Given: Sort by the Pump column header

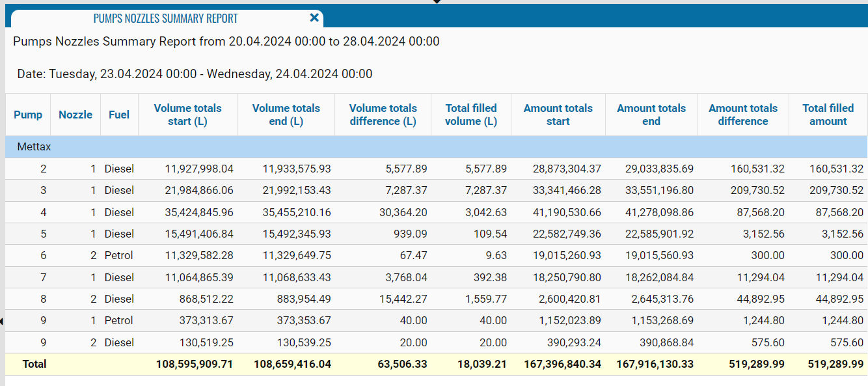Looking at the screenshot, I should [28, 115].
